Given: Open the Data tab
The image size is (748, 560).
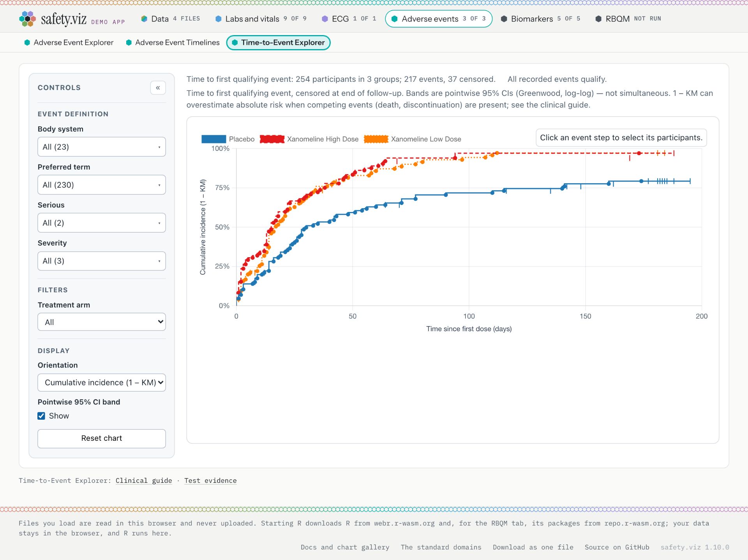Looking at the screenshot, I should click(x=171, y=19).
